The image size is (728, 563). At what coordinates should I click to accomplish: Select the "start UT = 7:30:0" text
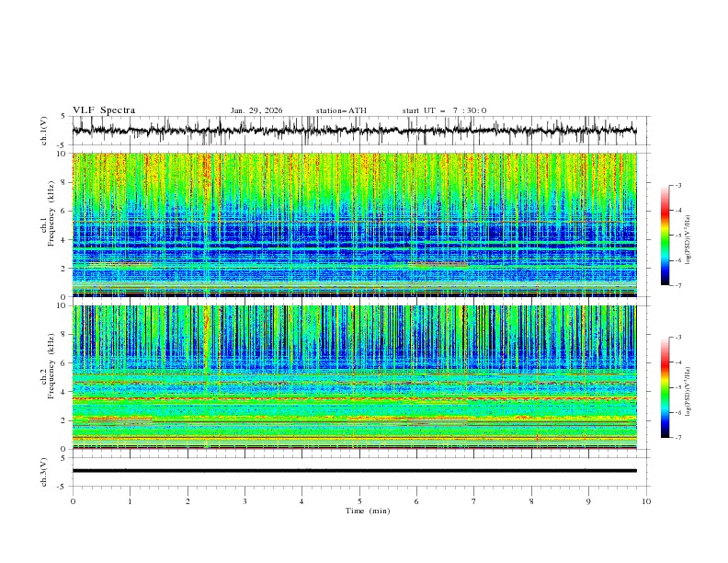(x=444, y=110)
